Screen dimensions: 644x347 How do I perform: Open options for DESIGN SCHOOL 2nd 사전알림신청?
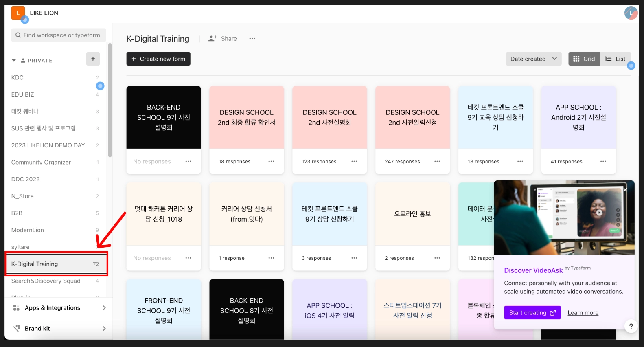click(437, 162)
